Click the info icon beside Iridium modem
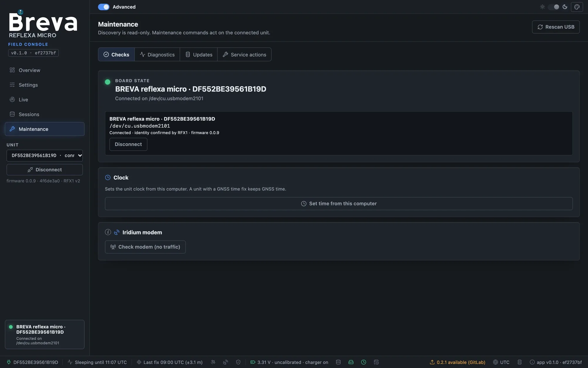The width and height of the screenshot is (588, 368). (108, 232)
